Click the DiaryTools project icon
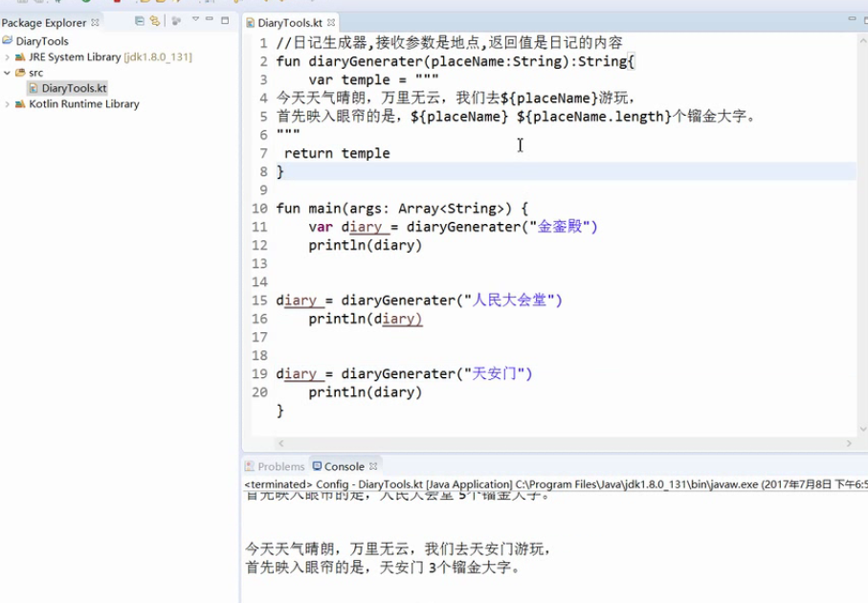868x603 pixels. (x=8, y=40)
